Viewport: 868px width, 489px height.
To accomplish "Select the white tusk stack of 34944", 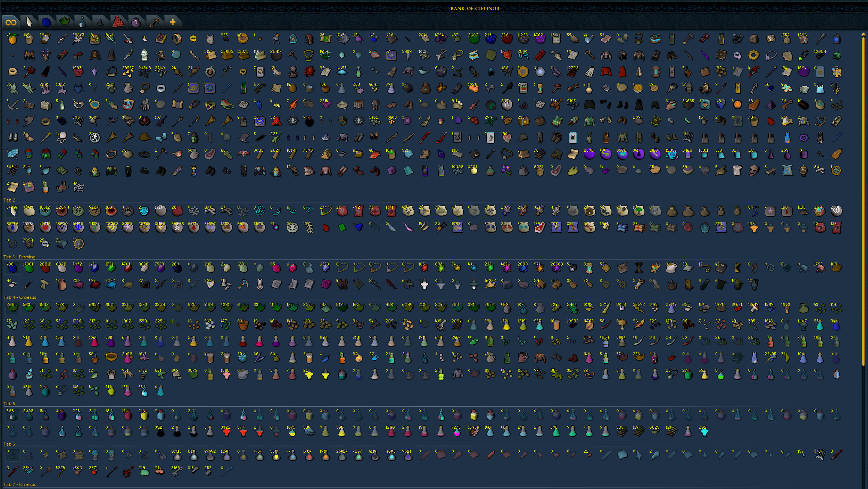I will point(12,211).
